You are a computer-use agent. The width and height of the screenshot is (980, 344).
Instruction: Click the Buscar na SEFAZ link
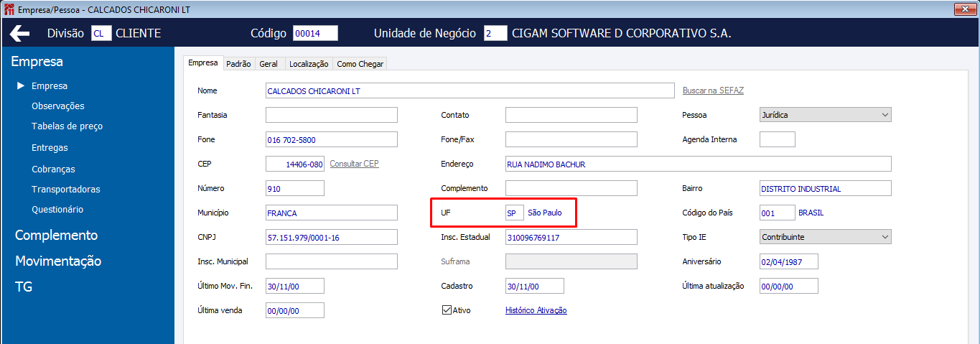point(713,90)
